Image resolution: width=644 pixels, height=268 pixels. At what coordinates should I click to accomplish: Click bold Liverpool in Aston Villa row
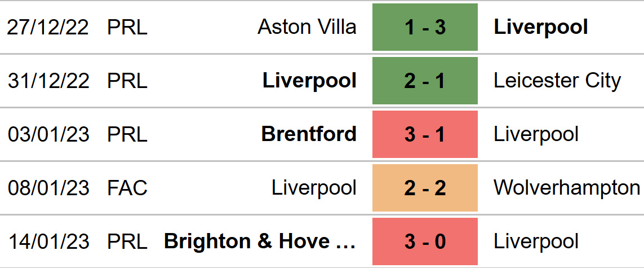tap(541, 28)
